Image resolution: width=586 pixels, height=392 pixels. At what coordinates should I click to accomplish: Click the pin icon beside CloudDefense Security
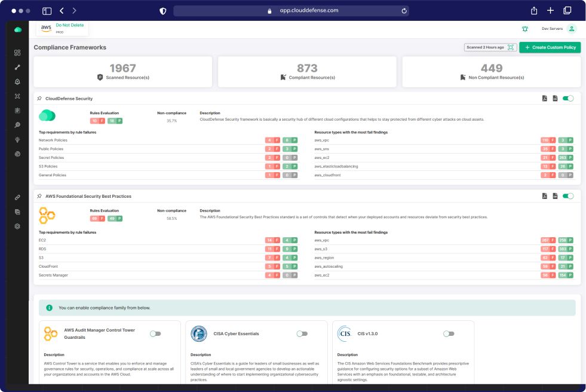pyautogui.click(x=39, y=99)
